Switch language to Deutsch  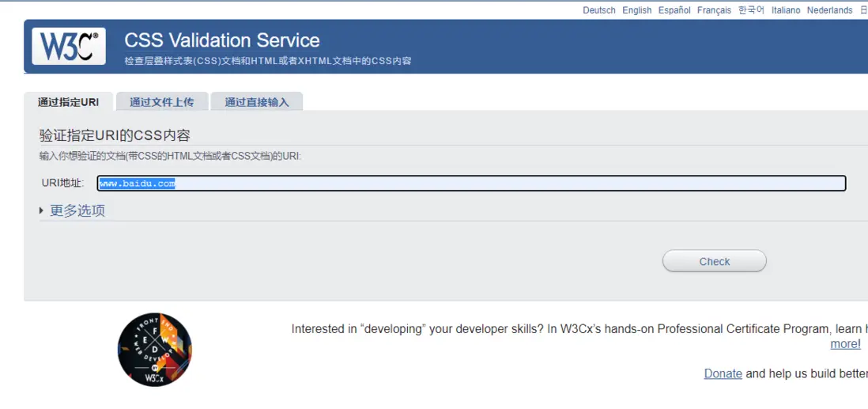[599, 10]
